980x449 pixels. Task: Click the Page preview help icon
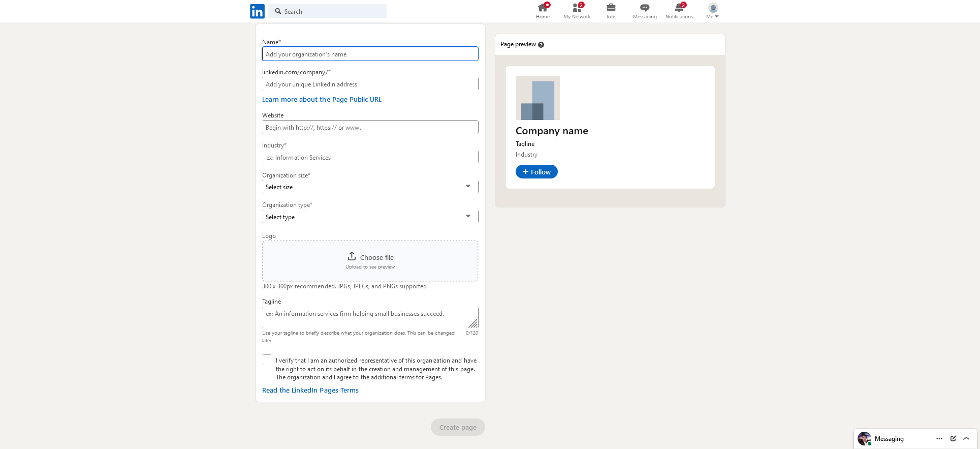pyautogui.click(x=541, y=45)
